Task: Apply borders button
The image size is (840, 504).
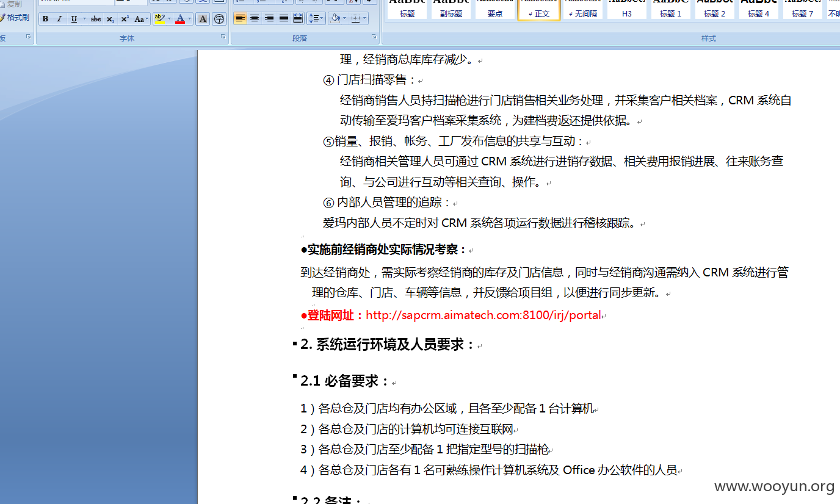Action: coord(355,18)
